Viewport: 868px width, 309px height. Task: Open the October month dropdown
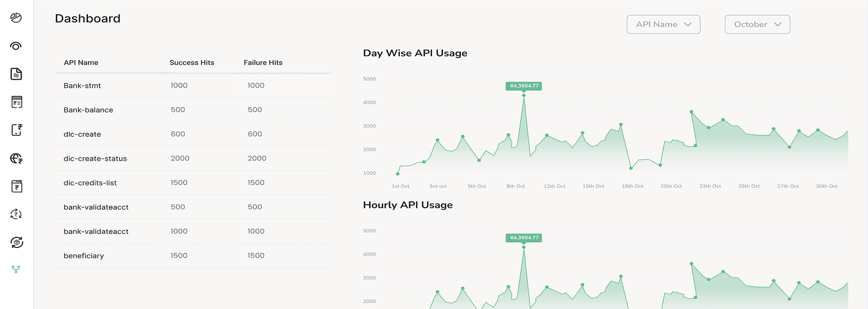(757, 25)
